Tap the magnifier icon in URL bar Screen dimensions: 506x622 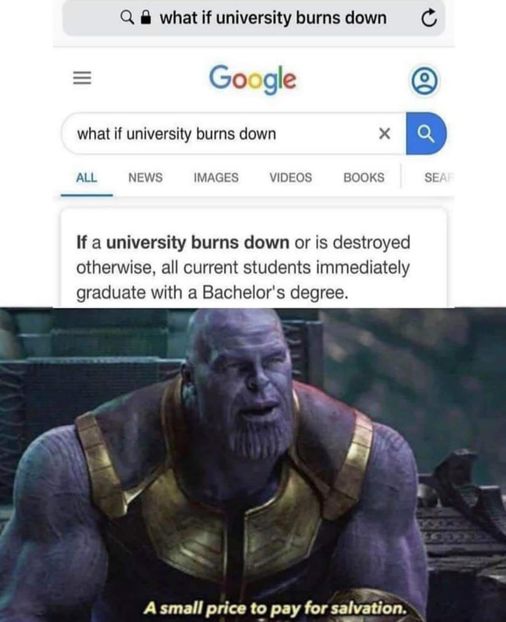(126, 17)
